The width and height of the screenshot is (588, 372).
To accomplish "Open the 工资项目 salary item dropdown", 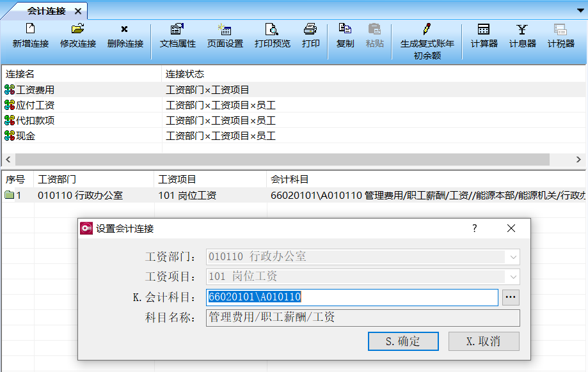I will (514, 277).
